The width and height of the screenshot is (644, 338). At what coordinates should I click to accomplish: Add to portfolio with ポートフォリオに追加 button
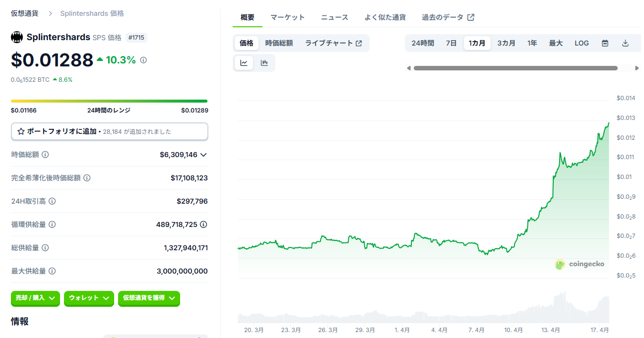[109, 131]
